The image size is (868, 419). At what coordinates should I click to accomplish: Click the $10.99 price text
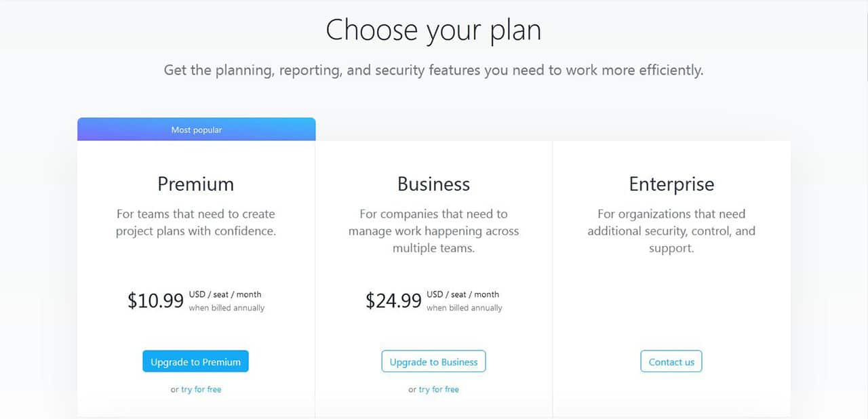[x=155, y=300]
